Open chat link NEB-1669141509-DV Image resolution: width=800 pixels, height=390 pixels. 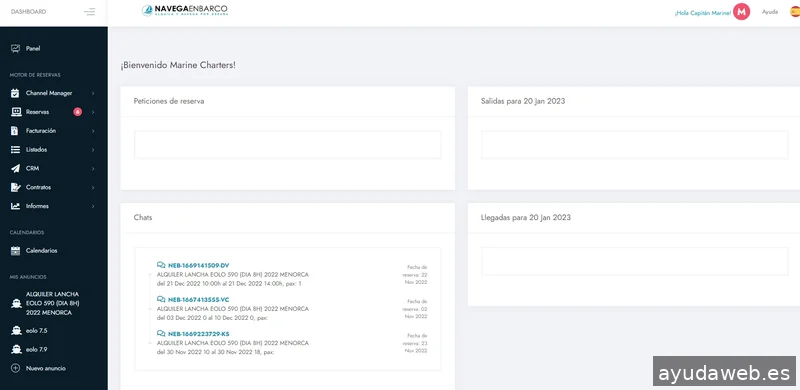tap(198, 265)
